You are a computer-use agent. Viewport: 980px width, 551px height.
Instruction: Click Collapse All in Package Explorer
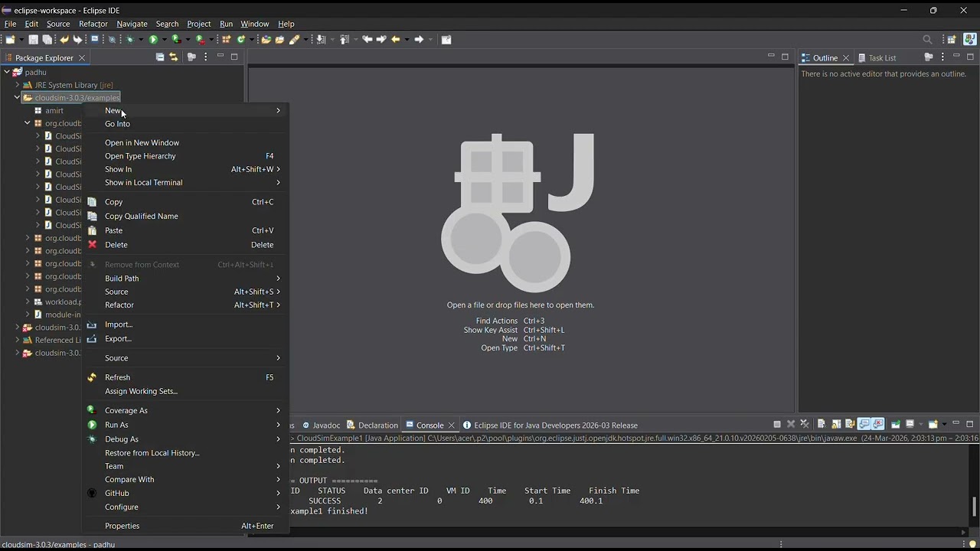point(160,57)
